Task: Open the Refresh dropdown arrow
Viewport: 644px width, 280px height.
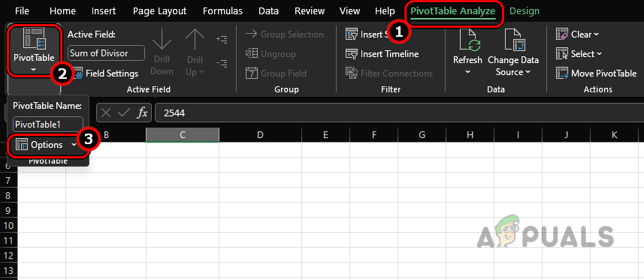Action: tap(467, 72)
